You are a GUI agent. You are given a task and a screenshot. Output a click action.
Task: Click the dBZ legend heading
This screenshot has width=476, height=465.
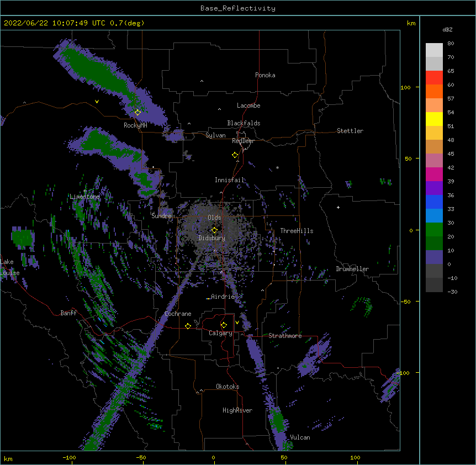447,29
